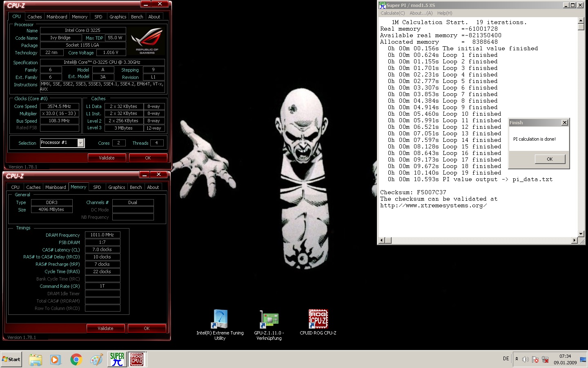Open CPU tab in bottom CPU-Z window
Image resolution: width=588 pixels, height=368 pixels.
[15, 187]
